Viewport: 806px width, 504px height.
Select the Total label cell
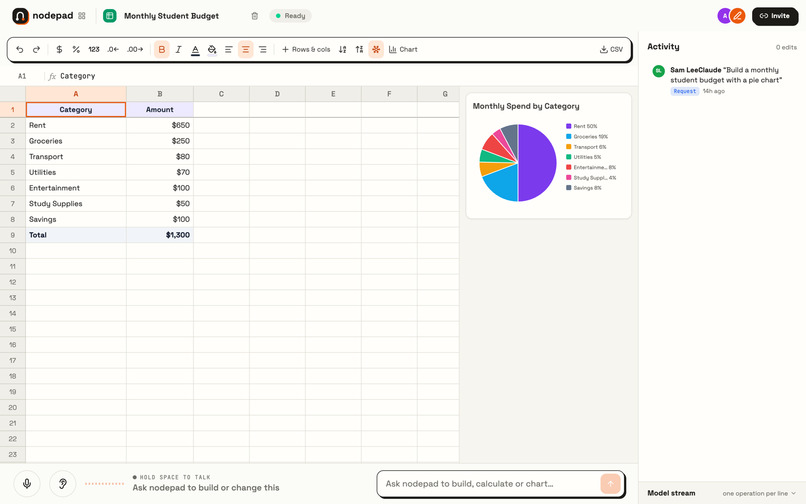[x=76, y=235]
